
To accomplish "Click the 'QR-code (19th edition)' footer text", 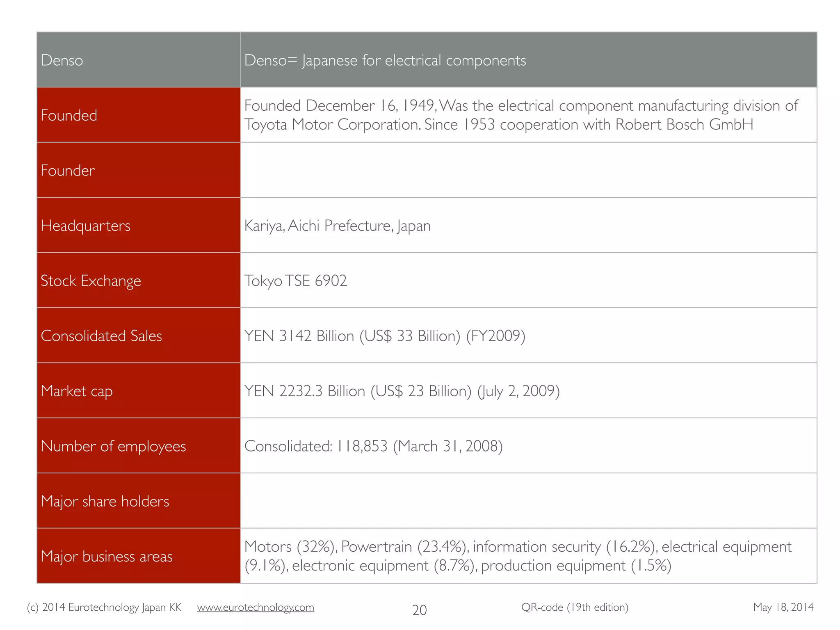I will [575, 607].
